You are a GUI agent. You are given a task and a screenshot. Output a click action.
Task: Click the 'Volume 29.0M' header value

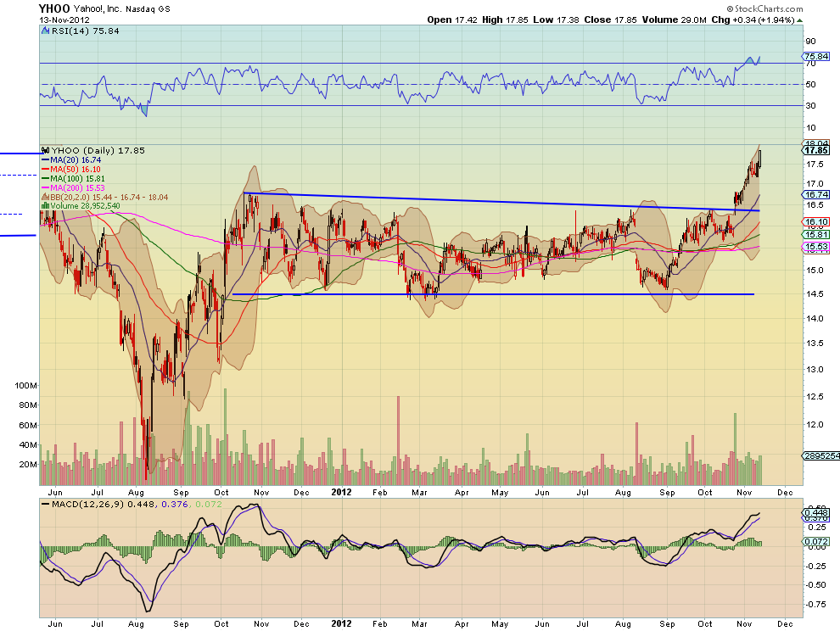point(674,20)
